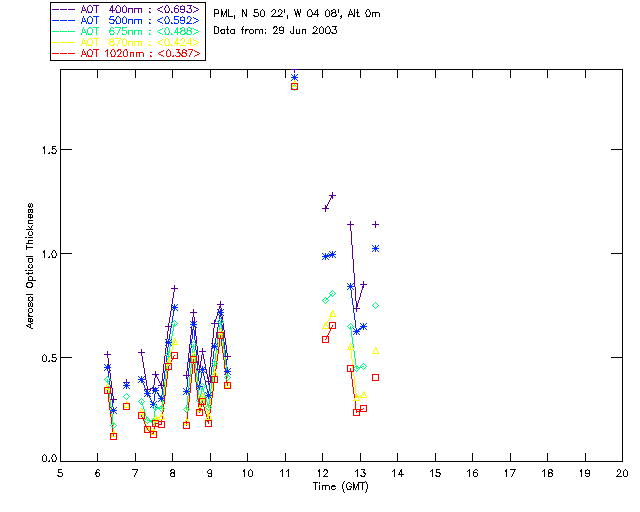The image size is (640, 512).
Task: Click the 'Data from: 29 Jun 2003' label
Action: pos(276,31)
